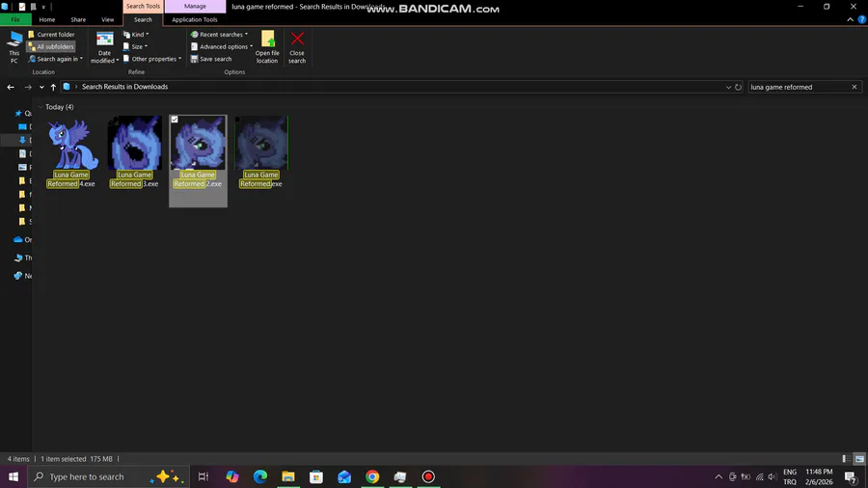Switch to the View ribbon tab
The height and width of the screenshot is (488, 868).
(107, 19)
